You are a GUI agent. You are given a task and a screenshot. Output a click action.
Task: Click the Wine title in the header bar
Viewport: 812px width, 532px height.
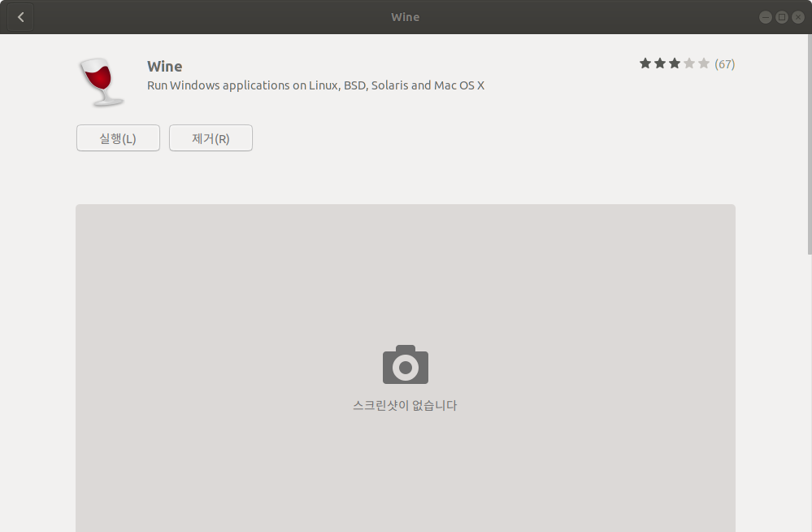point(406,17)
